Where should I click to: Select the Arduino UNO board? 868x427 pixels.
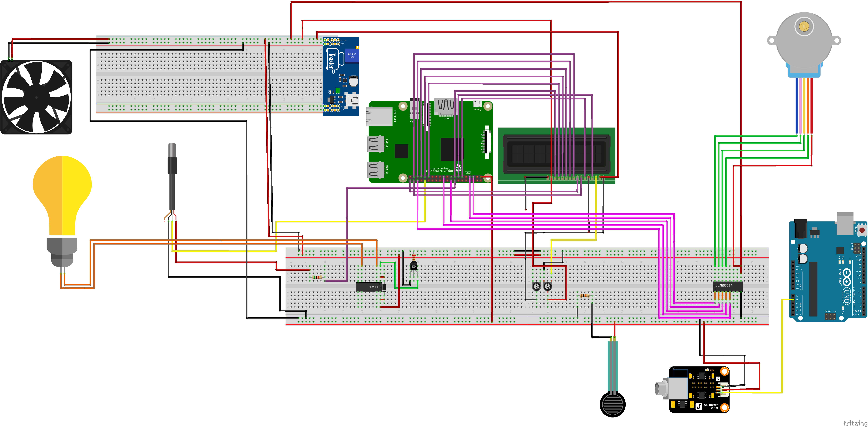(x=828, y=267)
